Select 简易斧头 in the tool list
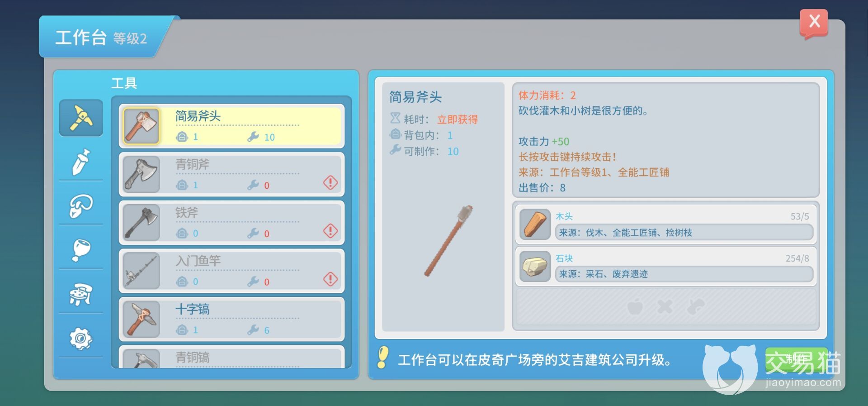868x406 pixels. tap(231, 126)
